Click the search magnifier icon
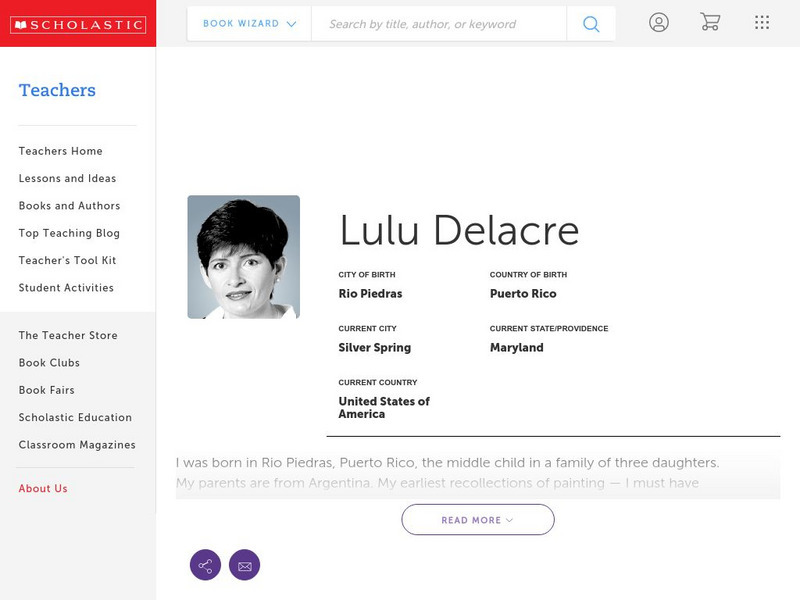Viewport: 800px width, 600px height. point(591,24)
